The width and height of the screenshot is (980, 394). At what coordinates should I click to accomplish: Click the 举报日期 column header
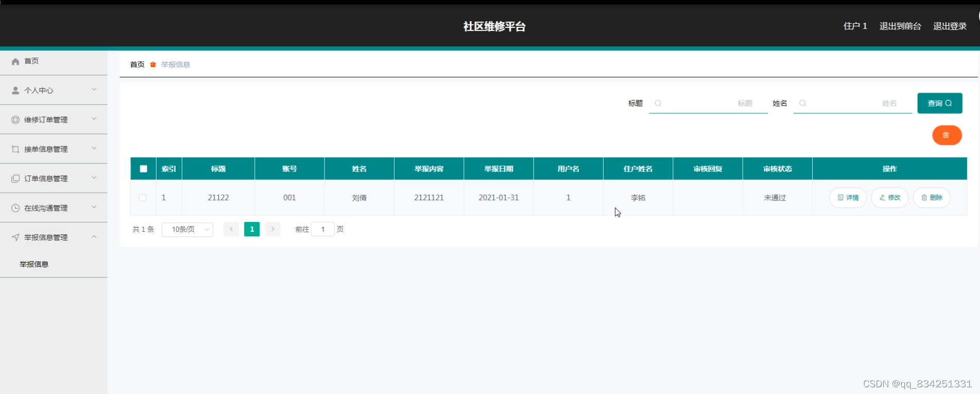click(498, 169)
